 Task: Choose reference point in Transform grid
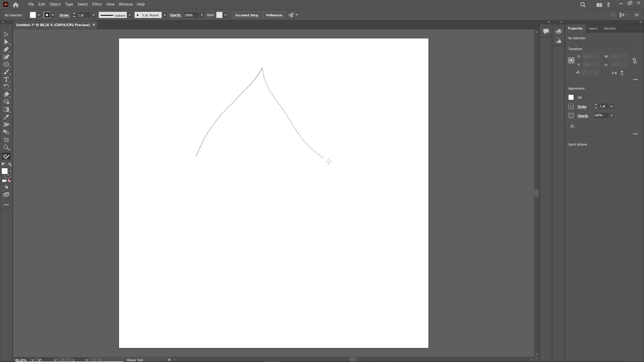(x=571, y=60)
